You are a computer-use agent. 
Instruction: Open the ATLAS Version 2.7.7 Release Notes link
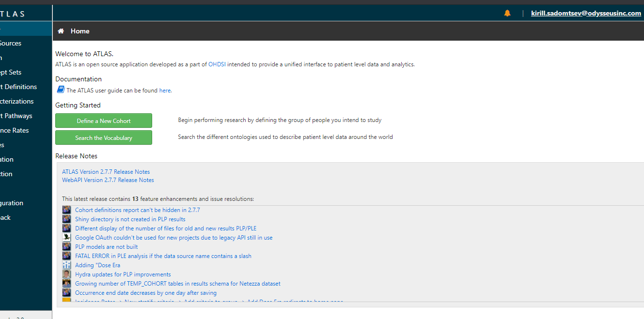(106, 171)
